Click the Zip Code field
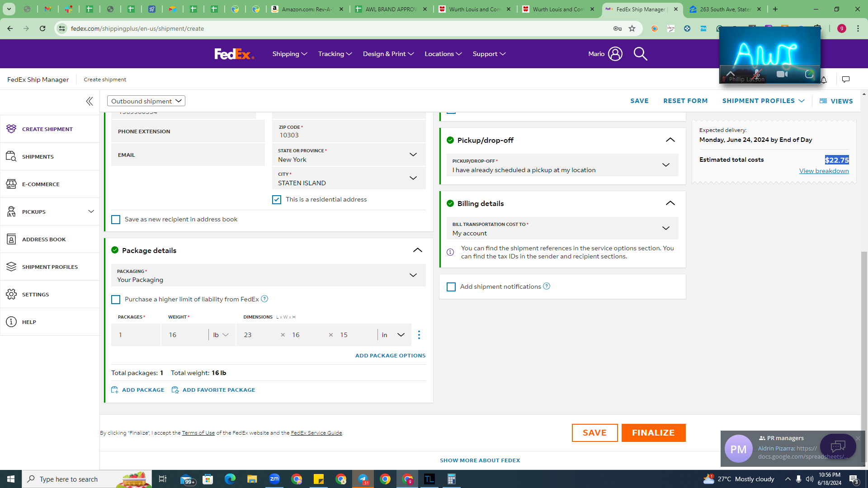This screenshot has width=868, height=488. [349, 131]
